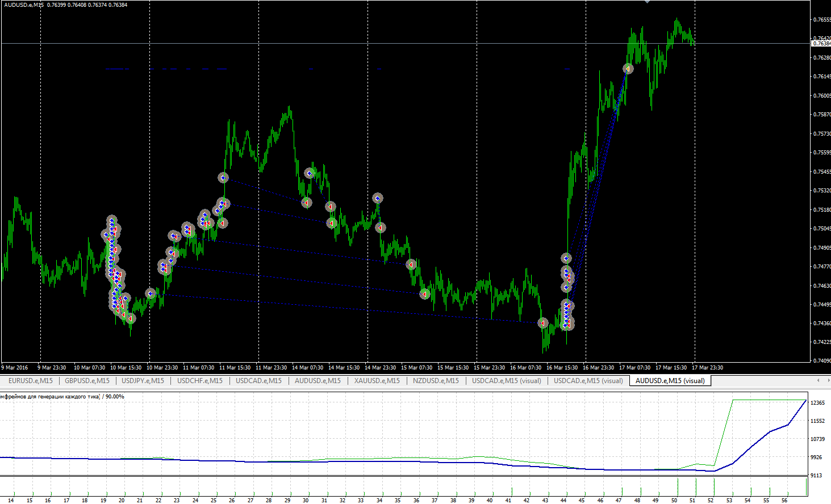Select the non-visual AUDUSD.e,M15 chart tab
The height and width of the screenshot is (504, 831).
click(318, 381)
